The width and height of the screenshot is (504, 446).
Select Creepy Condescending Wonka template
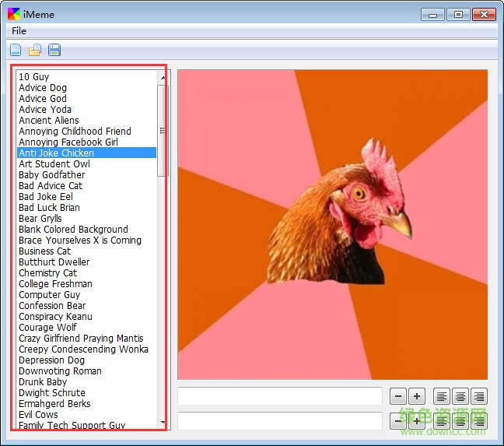click(83, 349)
